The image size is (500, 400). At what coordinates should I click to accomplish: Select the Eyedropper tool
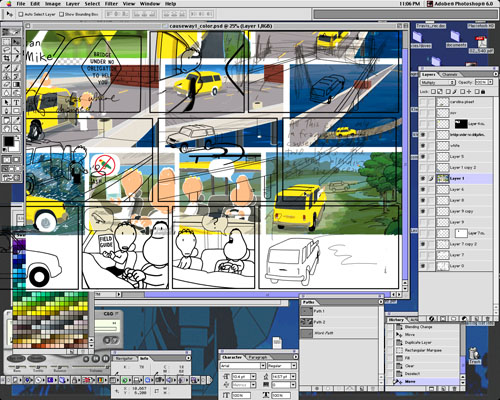pos(16,120)
